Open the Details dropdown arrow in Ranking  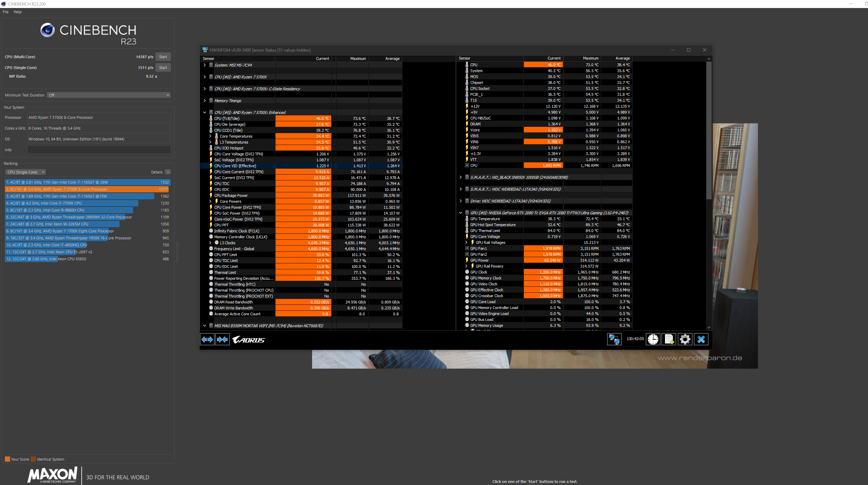168,172
